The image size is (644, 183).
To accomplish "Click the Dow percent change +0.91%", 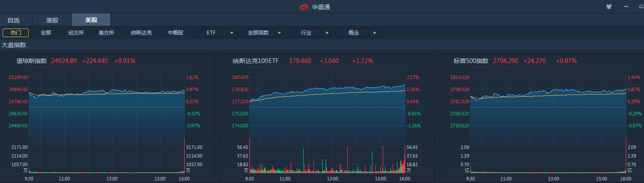I will pyautogui.click(x=125, y=61).
